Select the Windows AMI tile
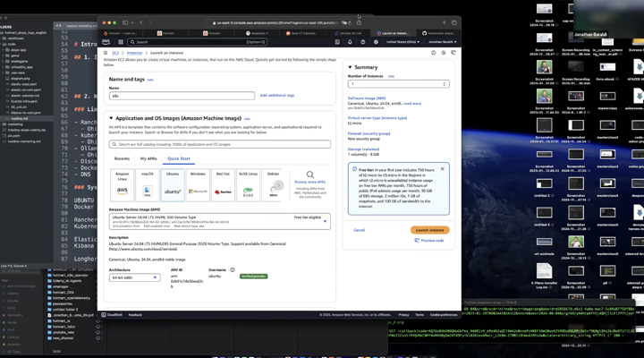Image resolution: width=644 pixels, height=358 pixels. (x=198, y=185)
